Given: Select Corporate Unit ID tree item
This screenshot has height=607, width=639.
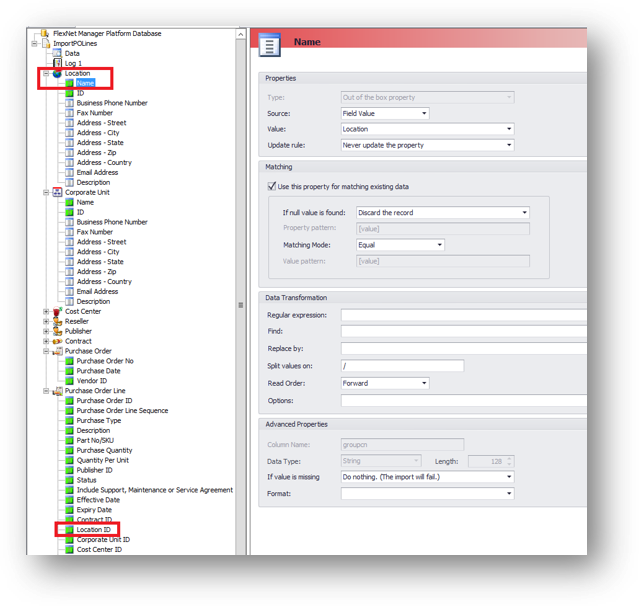Looking at the screenshot, I should point(104,540).
